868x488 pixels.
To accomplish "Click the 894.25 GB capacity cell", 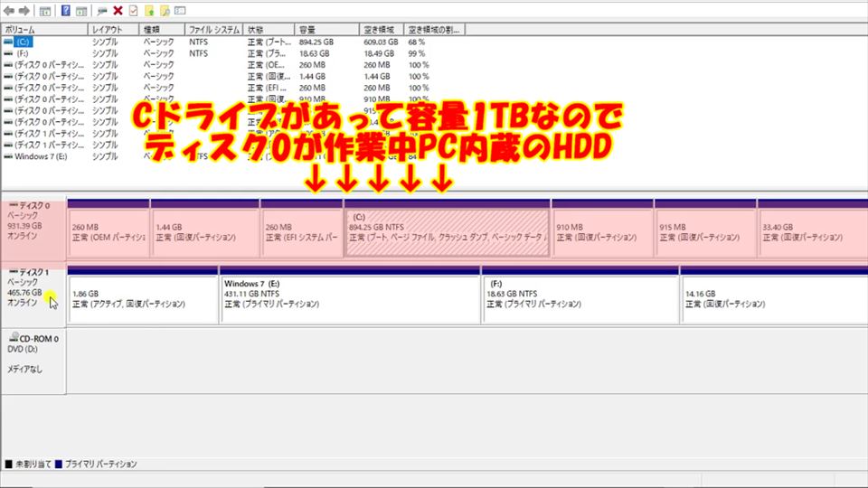I will click(x=316, y=42).
